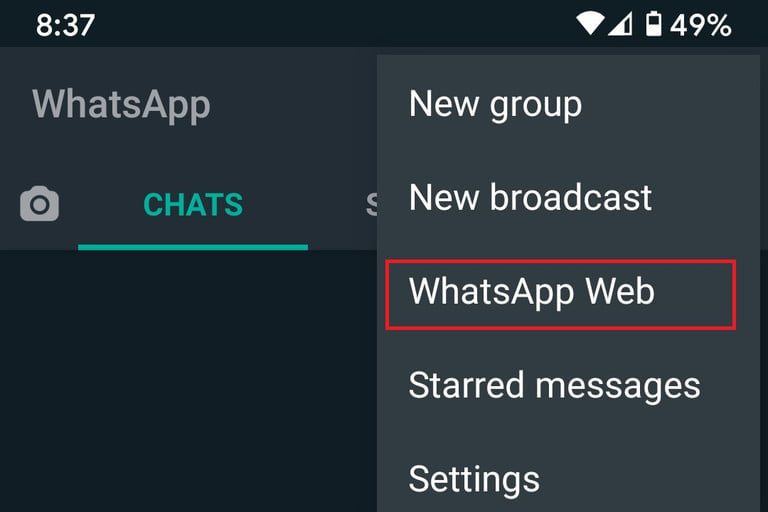Tap the red highlight border around WhatsApp Web
The height and width of the screenshot is (512, 768).
click(561, 262)
